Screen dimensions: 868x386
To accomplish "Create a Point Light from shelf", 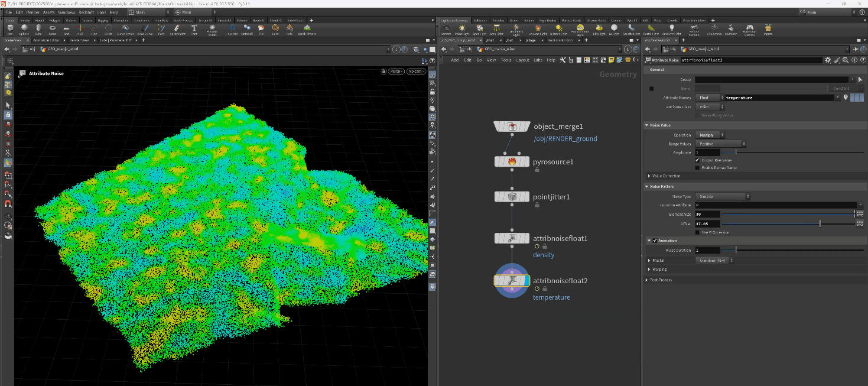I will pos(462,28).
